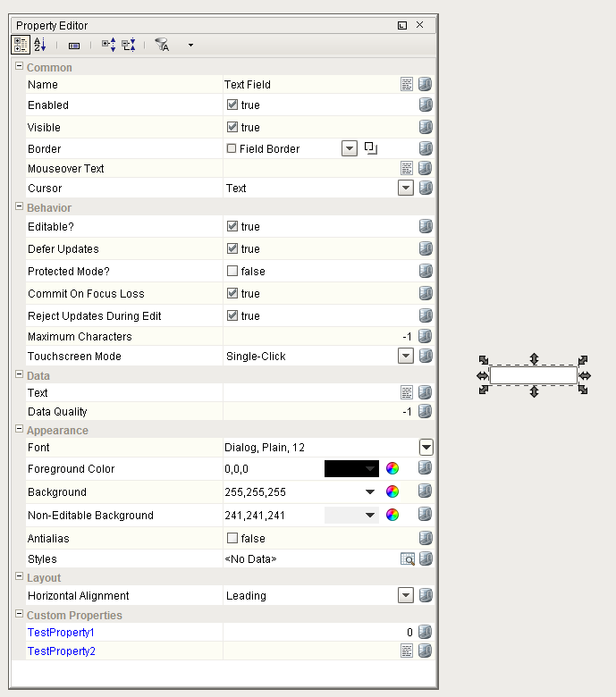
Task: Click the collapse all categories toolbar icon
Action: pos(129,45)
